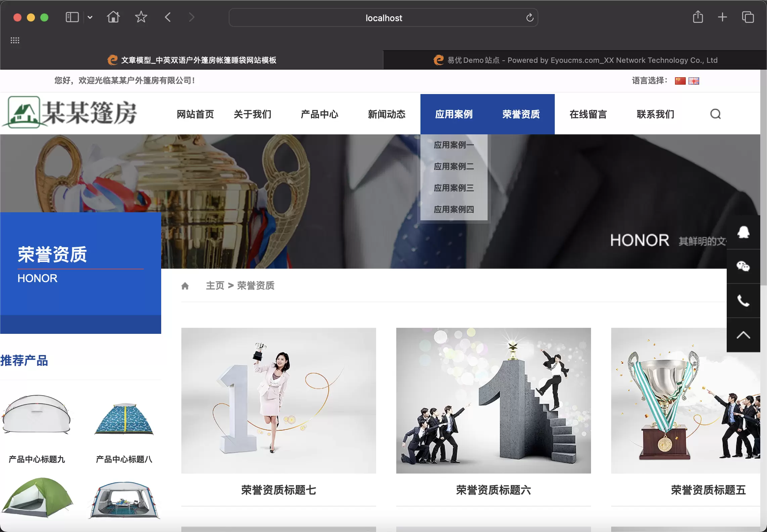Choose 应用案例二 from the dropdown

pyautogui.click(x=454, y=167)
